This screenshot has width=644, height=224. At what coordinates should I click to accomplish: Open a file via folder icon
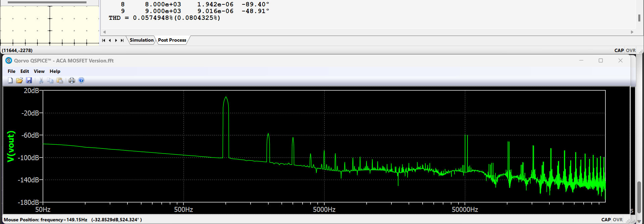[19, 80]
